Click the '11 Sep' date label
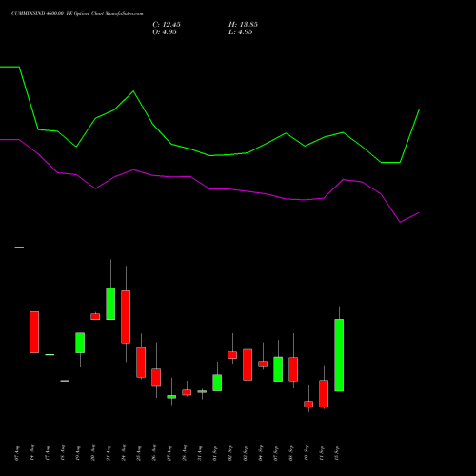The width and height of the screenshot is (476, 476). pos(322,453)
